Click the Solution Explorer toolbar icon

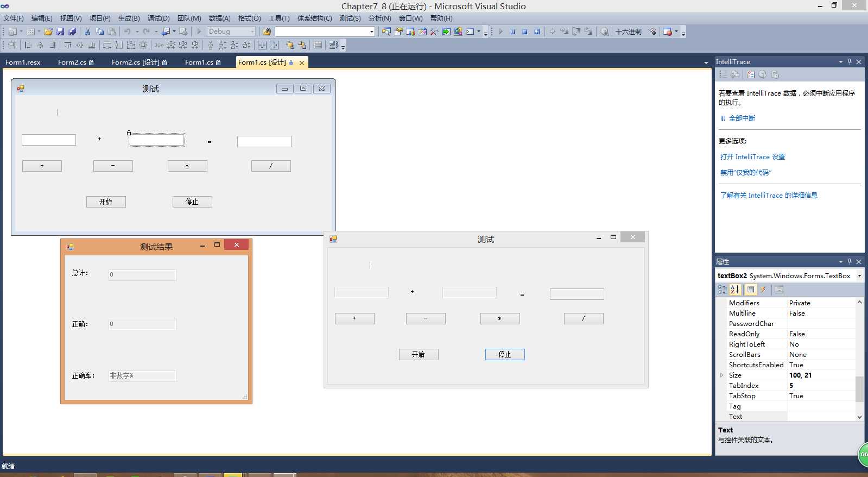point(386,32)
